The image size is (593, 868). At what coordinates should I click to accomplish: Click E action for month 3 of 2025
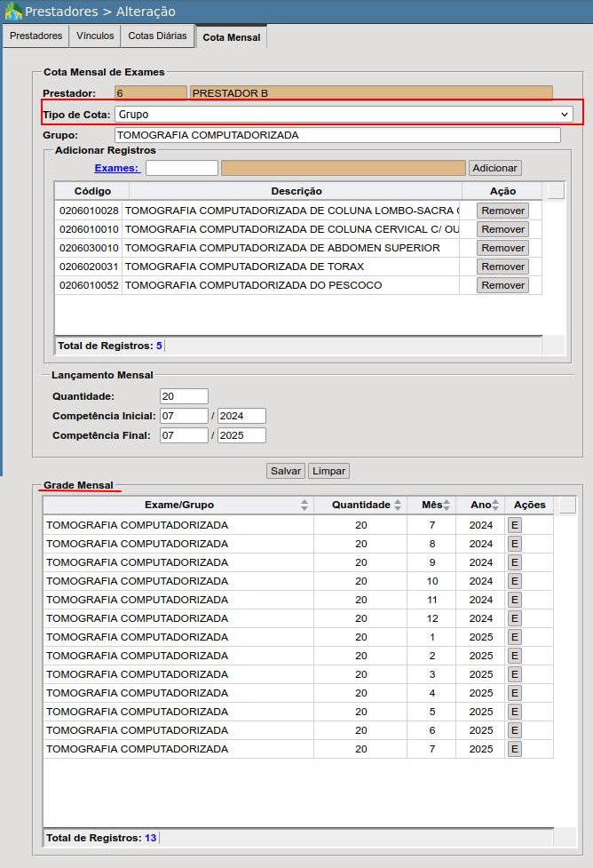515,674
